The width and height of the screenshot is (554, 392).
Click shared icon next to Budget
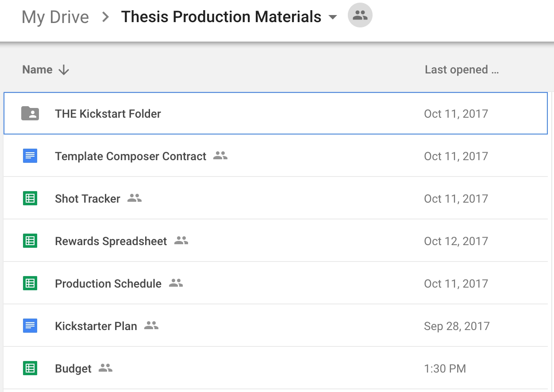(105, 368)
